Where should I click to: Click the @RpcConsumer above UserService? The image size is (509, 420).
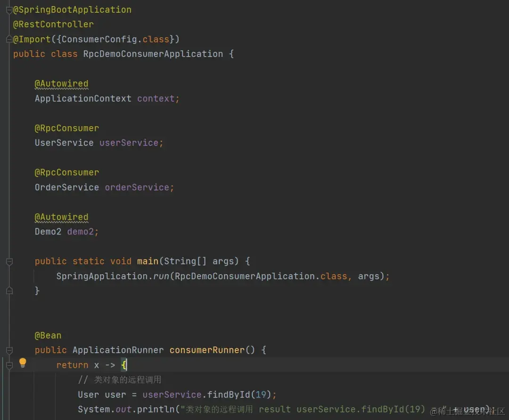coord(66,128)
